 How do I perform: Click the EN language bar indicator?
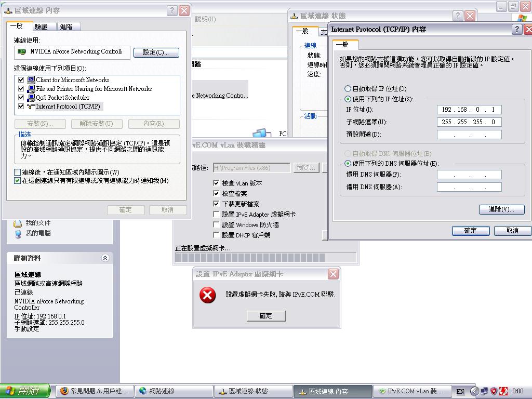click(460, 391)
